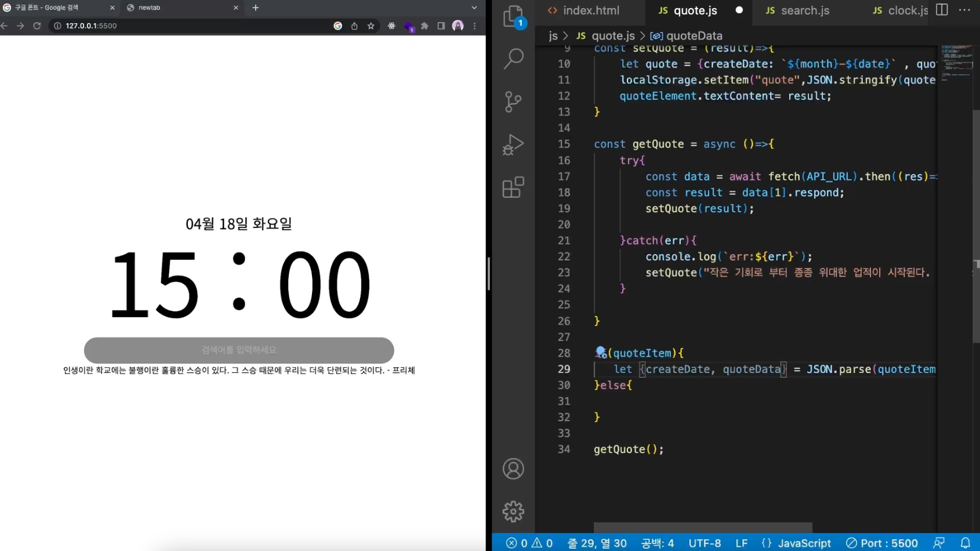Open the Accounts menu icon
The width and height of the screenshot is (980, 551).
click(513, 469)
